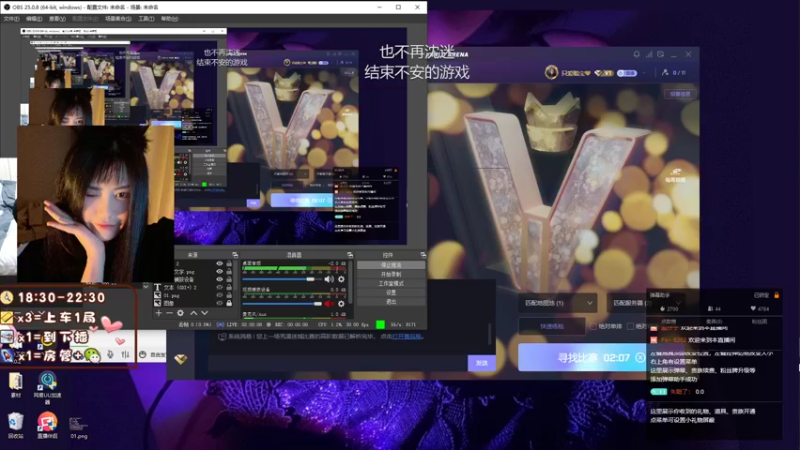This screenshot has height=450, width=800.
Task: Unlock the 图像 source lock icon
Action: 229,303
